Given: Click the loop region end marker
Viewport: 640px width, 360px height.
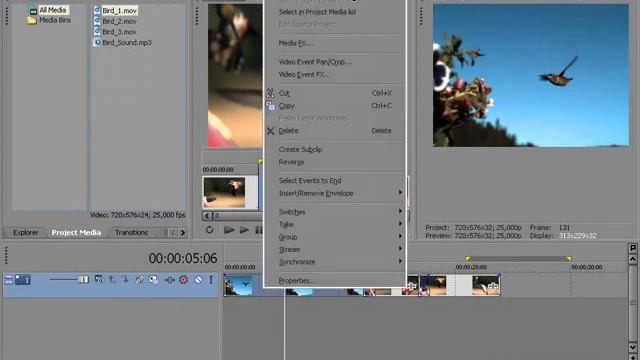Looking at the screenshot, I should point(569,259).
